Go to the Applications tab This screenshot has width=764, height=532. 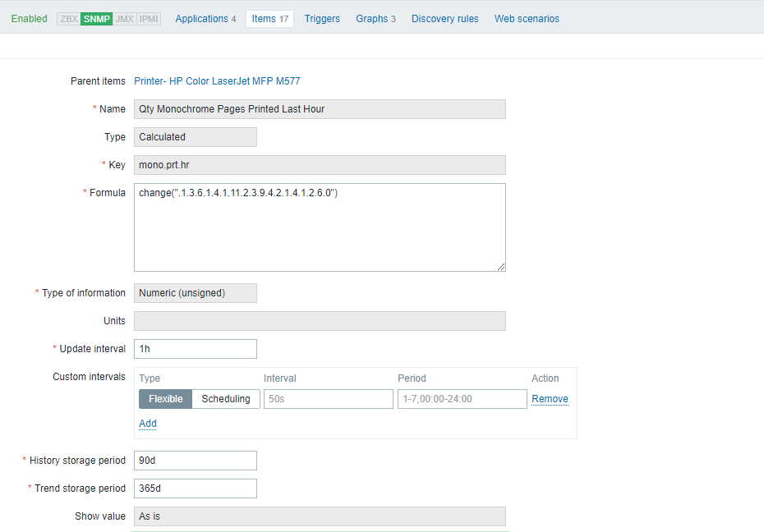205,18
